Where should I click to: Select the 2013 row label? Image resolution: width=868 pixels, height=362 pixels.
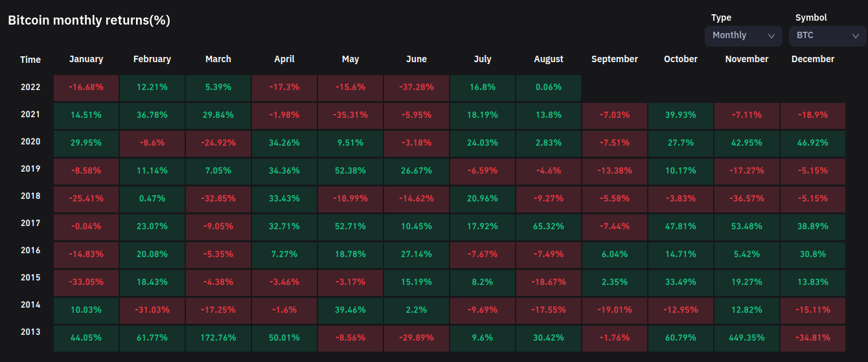point(30,332)
